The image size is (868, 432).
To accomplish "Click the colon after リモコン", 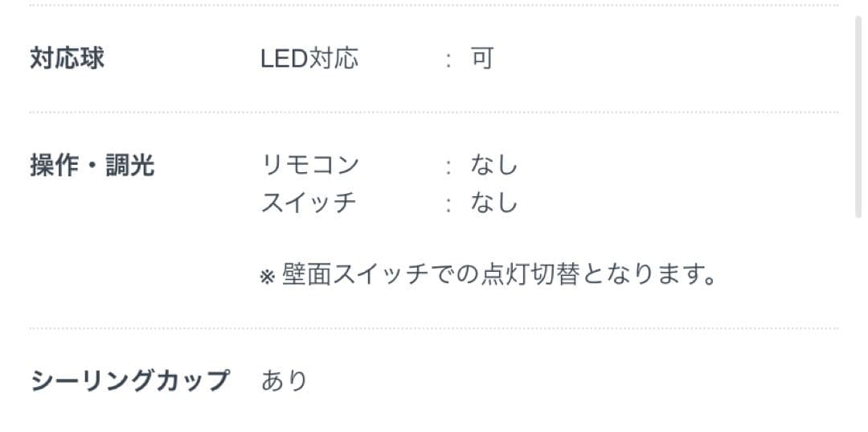I will click(x=448, y=167).
